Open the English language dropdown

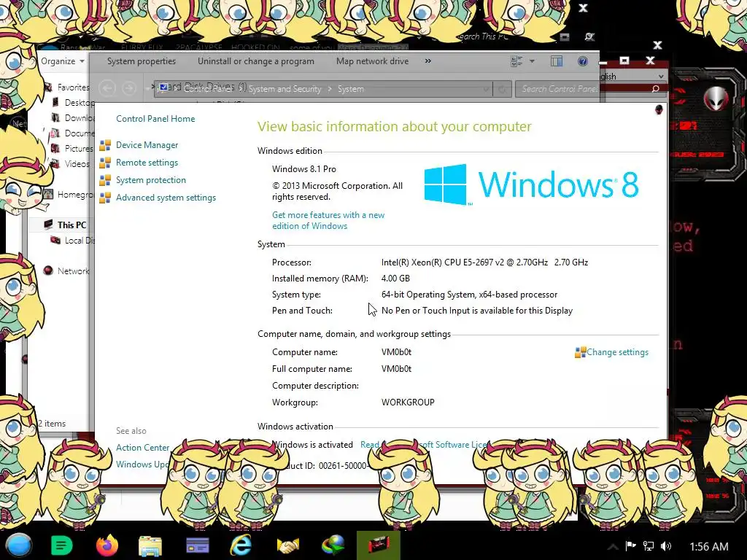pos(634,76)
